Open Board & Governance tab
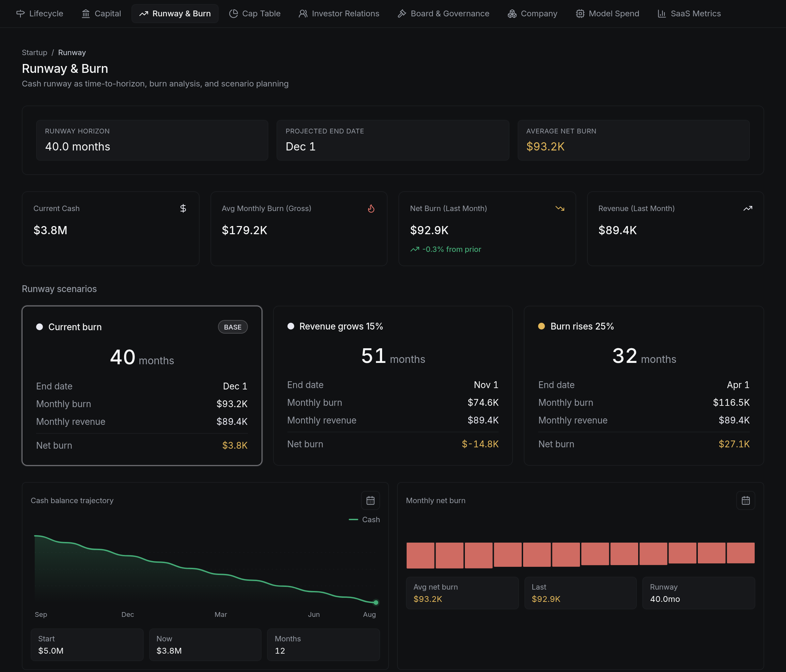This screenshot has width=786, height=672. pos(443,14)
